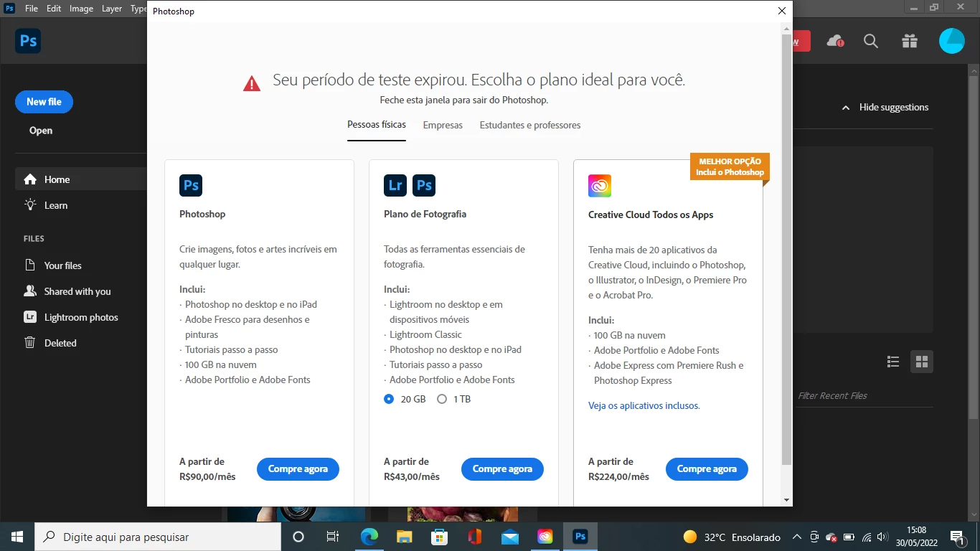Open the blue account profile avatar
980x551 pixels.
point(952,41)
